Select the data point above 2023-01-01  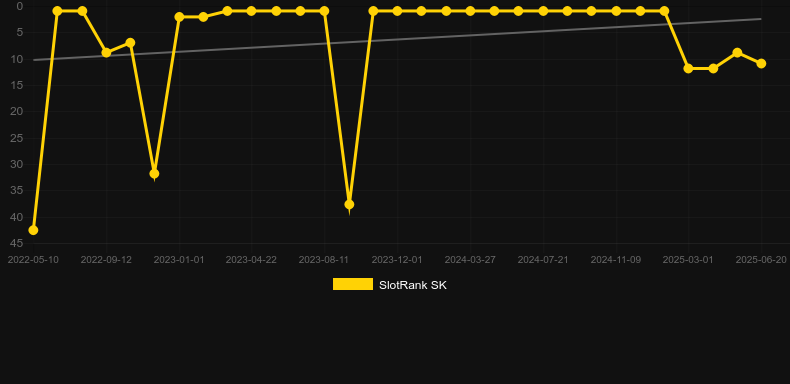(x=179, y=17)
